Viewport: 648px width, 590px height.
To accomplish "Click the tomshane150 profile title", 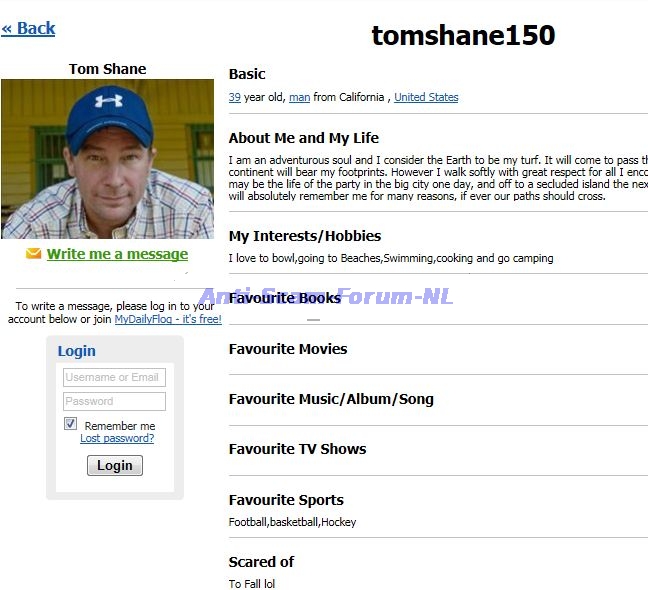I will [463, 36].
